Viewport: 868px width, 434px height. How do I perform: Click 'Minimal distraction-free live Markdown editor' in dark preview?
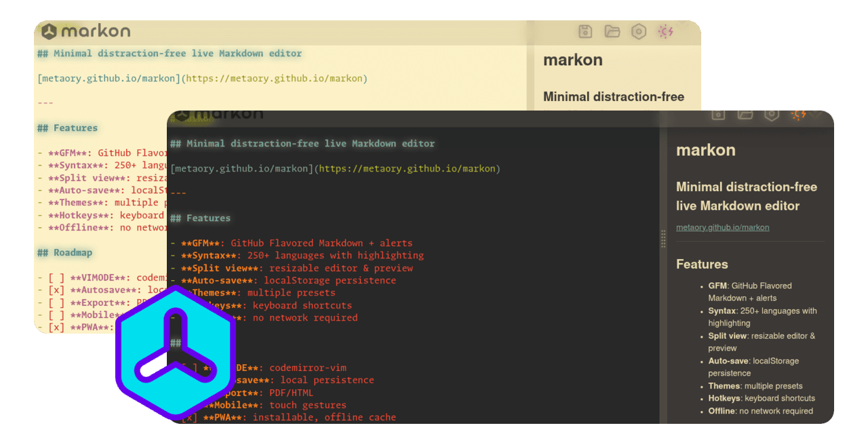tap(747, 196)
